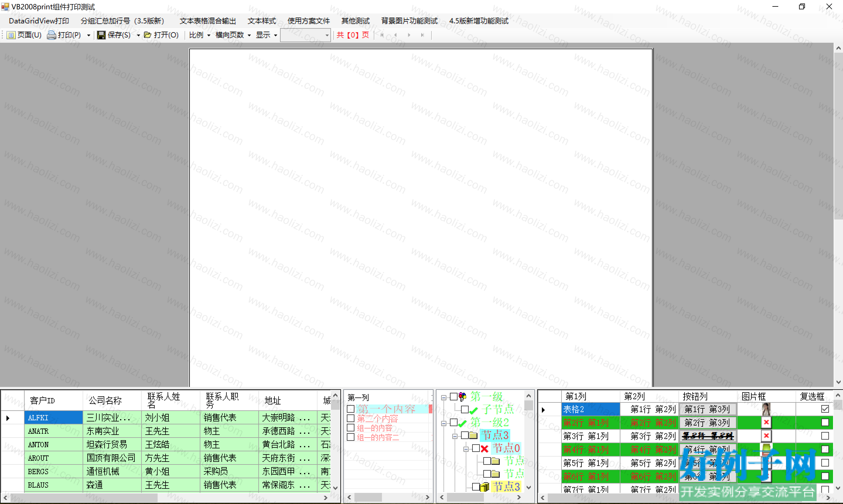This screenshot has height=504, width=843.
Task: Click the open folder 打开(O) icon
Action: [x=147, y=35]
